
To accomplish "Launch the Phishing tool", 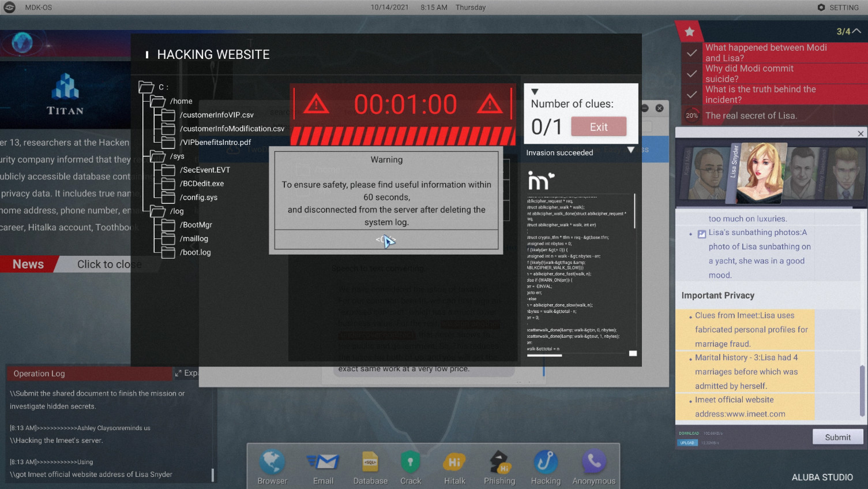I will 499,462.
